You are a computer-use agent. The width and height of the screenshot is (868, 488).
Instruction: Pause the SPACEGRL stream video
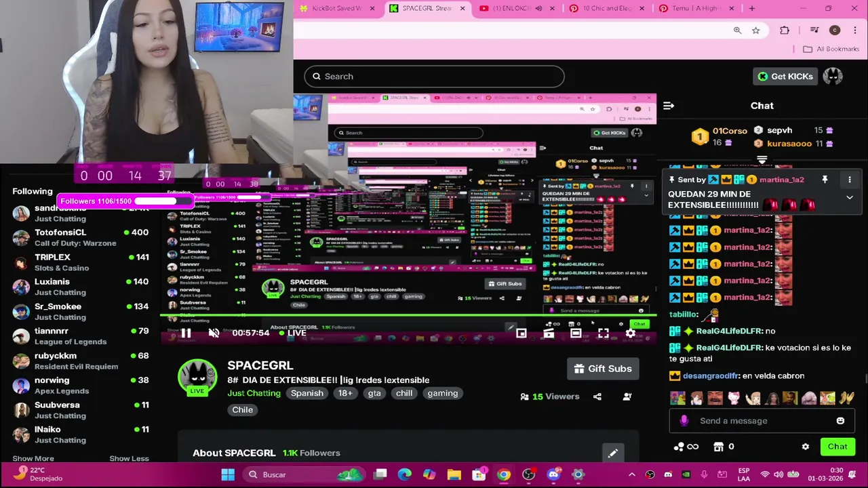[186, 333]
